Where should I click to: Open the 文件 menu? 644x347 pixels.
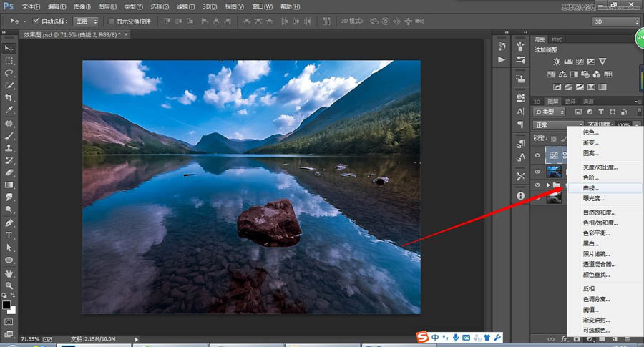[31, 6]
